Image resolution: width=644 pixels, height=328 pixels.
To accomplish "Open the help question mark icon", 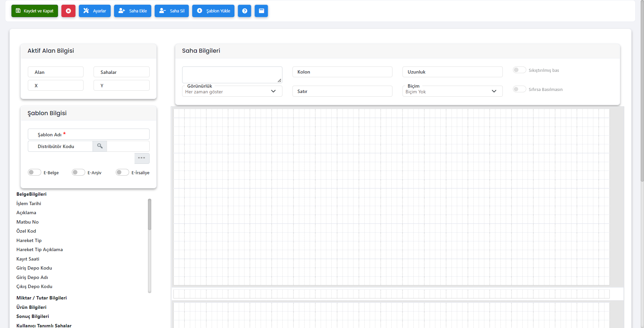I will [x=245, y=11].
